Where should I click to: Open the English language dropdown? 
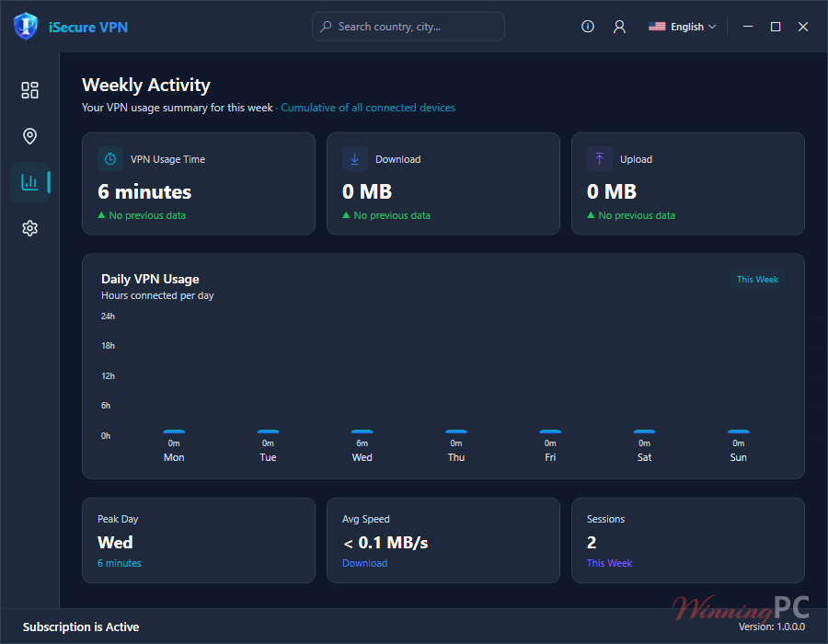point(683,27)
